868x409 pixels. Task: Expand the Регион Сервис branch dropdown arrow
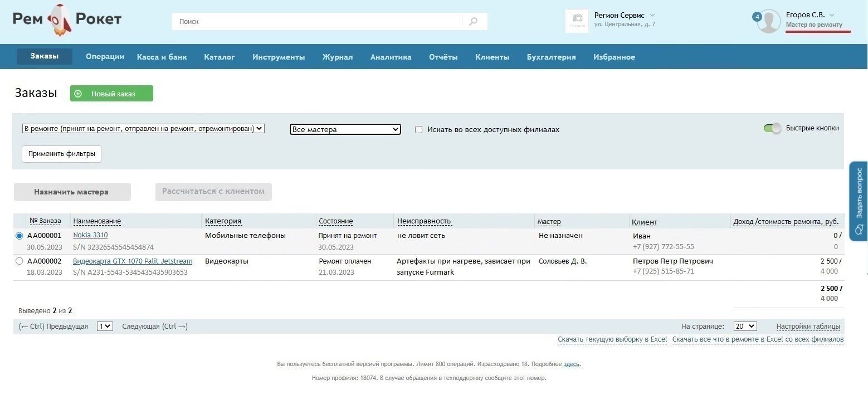[652, 15]
